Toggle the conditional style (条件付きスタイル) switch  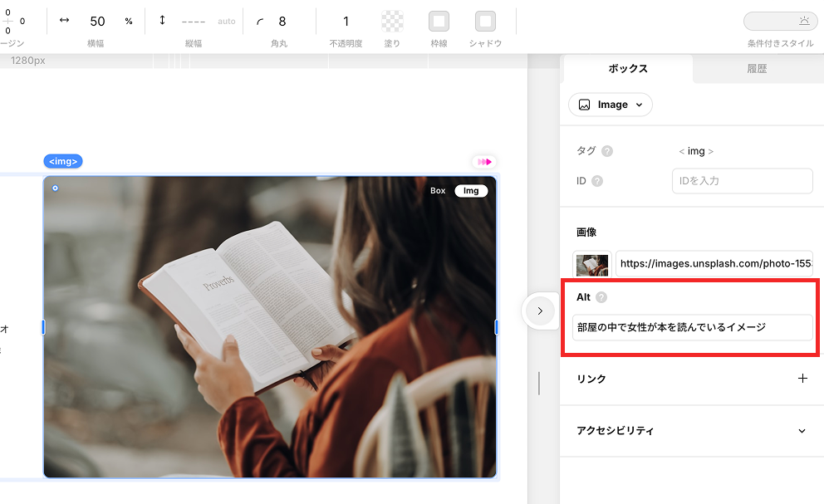[780, 22]
